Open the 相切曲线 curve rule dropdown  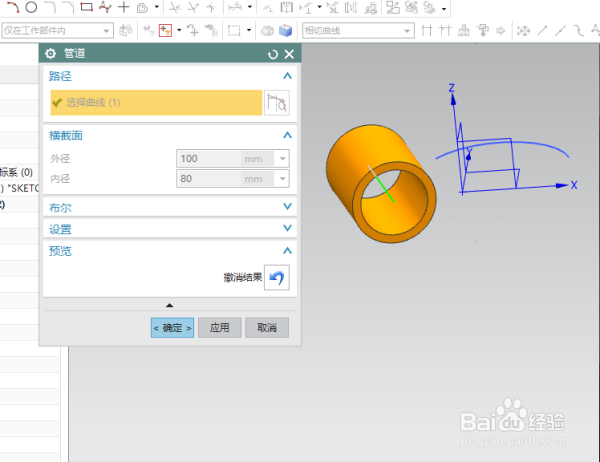click(407, 31)
